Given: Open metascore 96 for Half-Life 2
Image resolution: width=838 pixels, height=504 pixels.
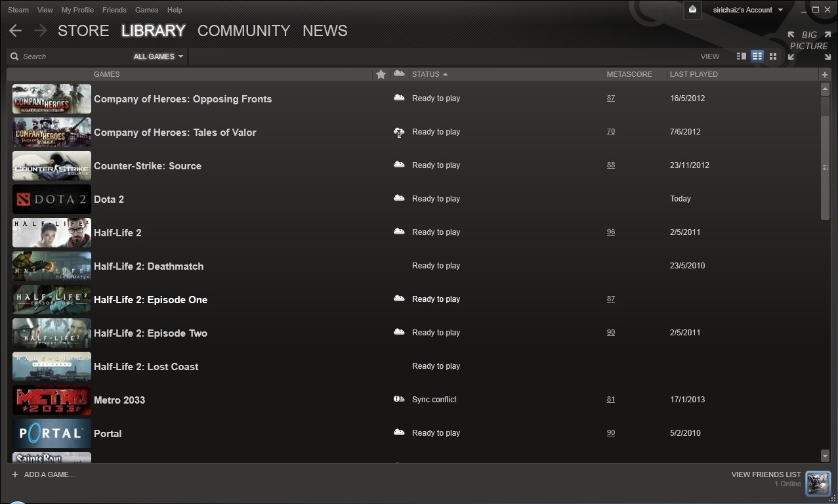Looking at the screenshot, I should 611,232.
